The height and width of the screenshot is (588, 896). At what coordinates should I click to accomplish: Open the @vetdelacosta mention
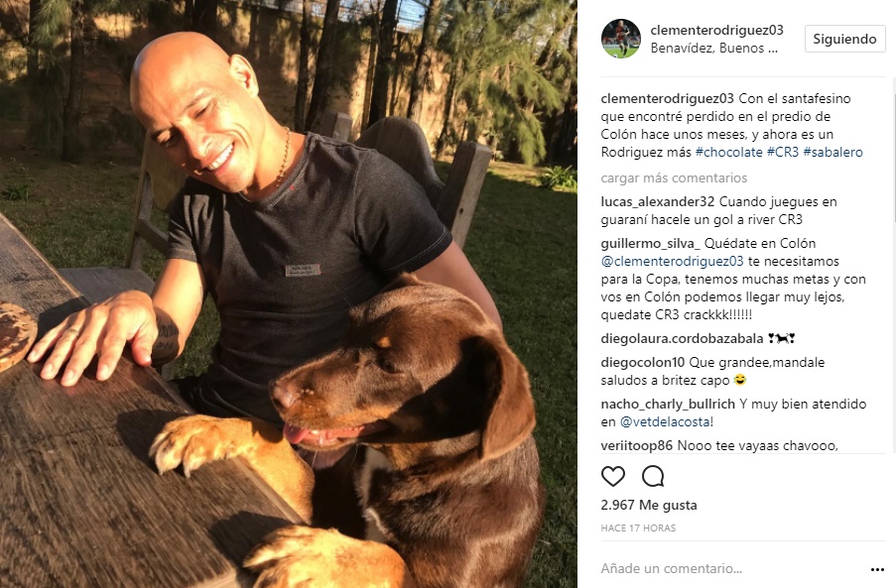666,421
